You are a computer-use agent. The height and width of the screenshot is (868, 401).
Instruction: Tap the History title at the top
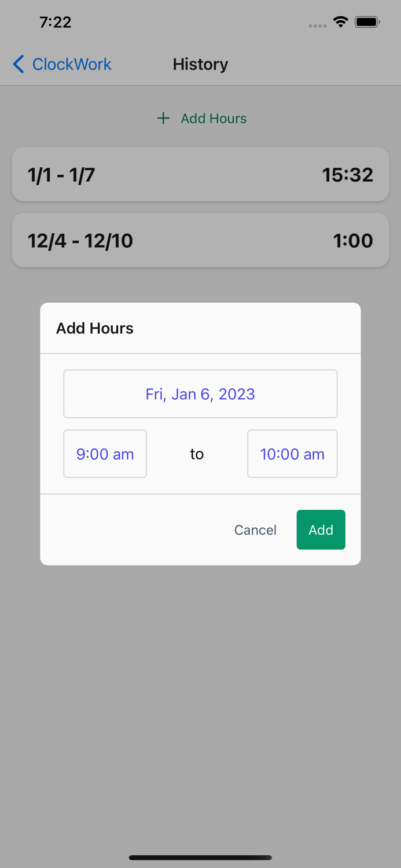(x=200, y=64)
